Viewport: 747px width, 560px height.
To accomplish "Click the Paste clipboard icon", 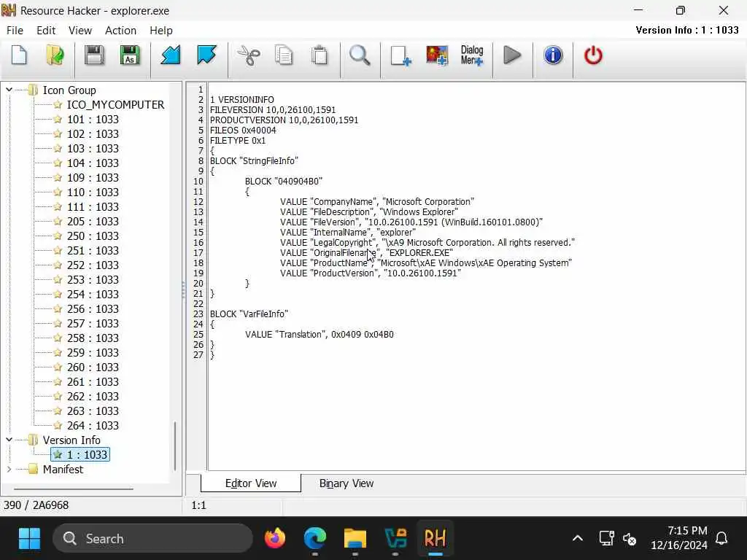I will point(320,55).
